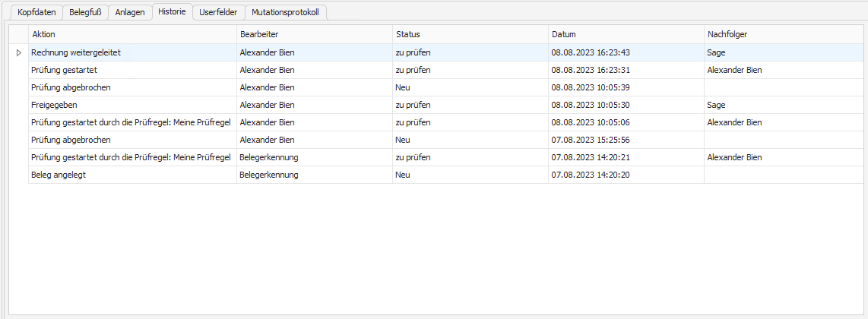The width and height of the screenshot is (868, 319).
Task: Switch to the Belegfuß tab
Action: point(84,12)
